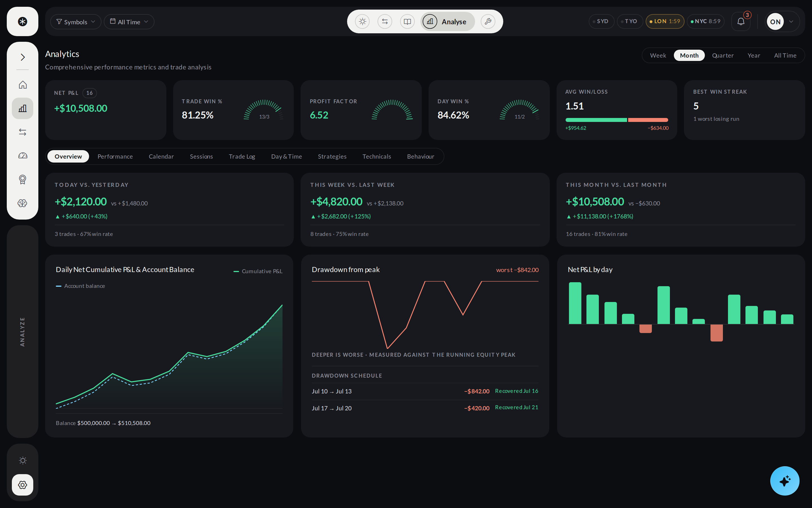Select the Week range option
This screenshot has width=812, height=508.
pos(658,55)
